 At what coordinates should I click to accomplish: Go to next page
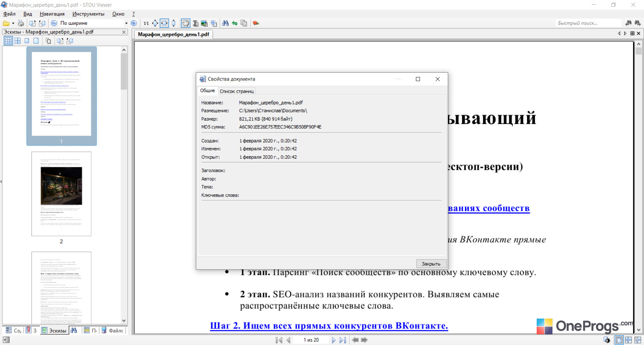[334, 340]
